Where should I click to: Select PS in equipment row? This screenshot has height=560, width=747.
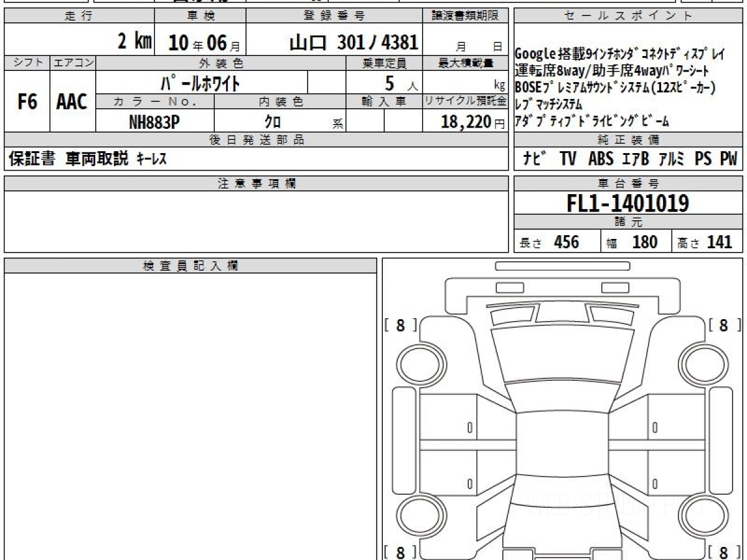pos(703,159)
